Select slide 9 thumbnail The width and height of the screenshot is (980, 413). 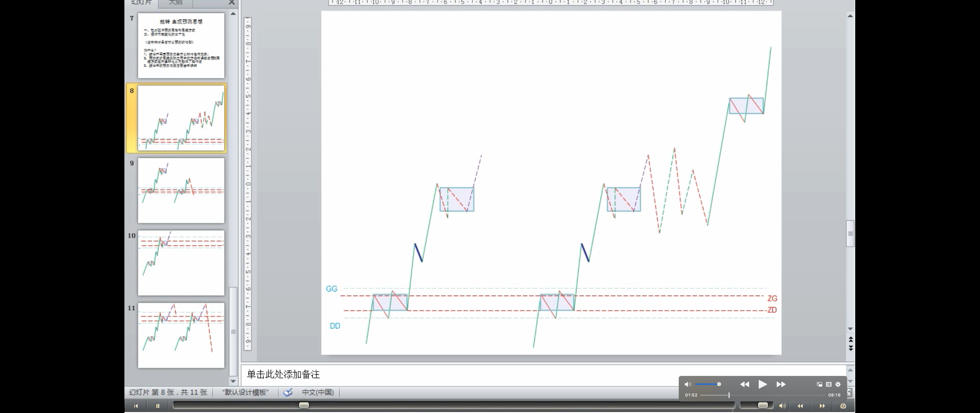tap(181, 190)
